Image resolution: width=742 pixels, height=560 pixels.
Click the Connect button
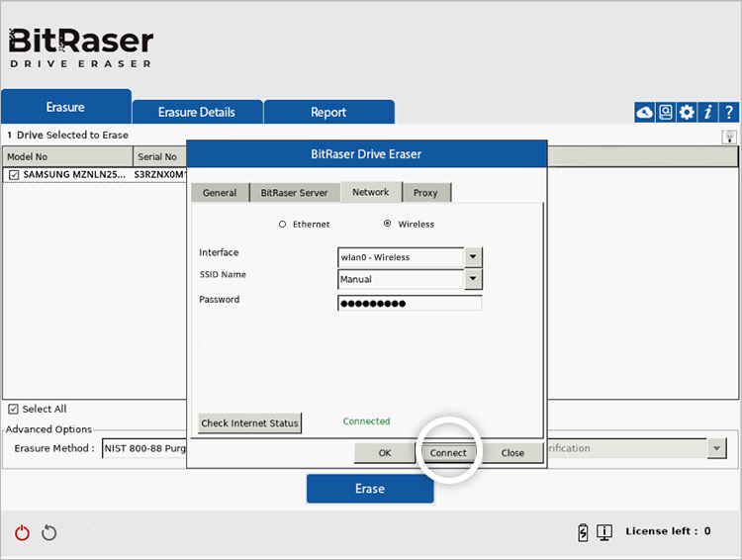point(448,453)
